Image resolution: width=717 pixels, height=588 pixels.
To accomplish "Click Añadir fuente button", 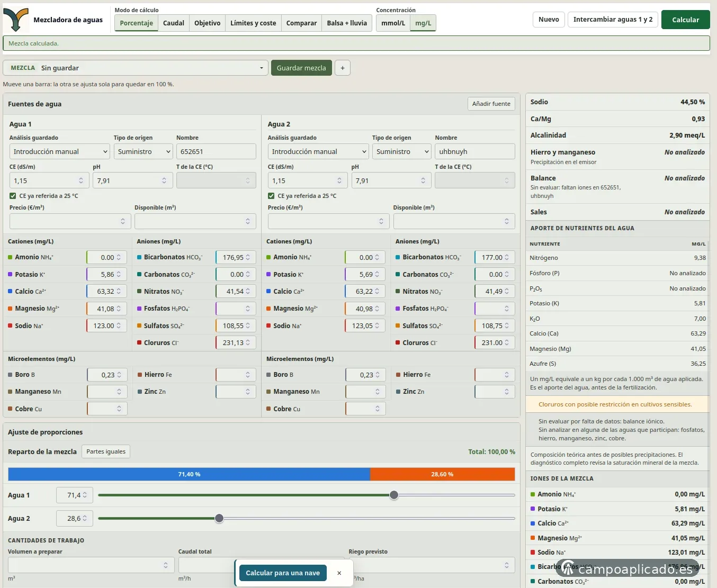I will pos(491,104).
